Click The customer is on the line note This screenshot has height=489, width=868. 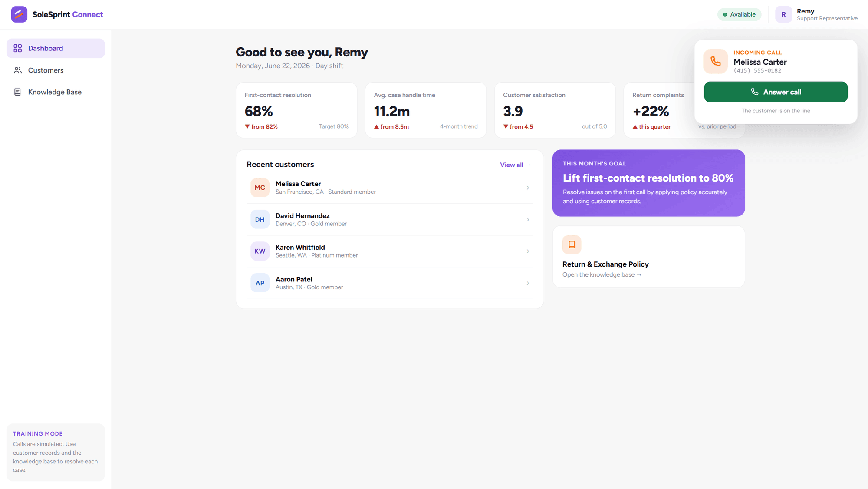click(x=776, y=111)
